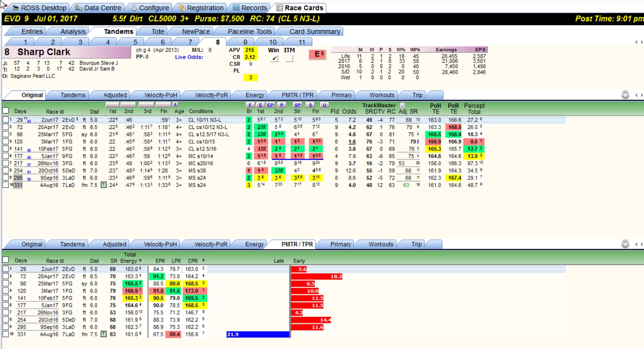Click the left arrow beside the lower pane gear
The image size is (644, 349).
636,244
